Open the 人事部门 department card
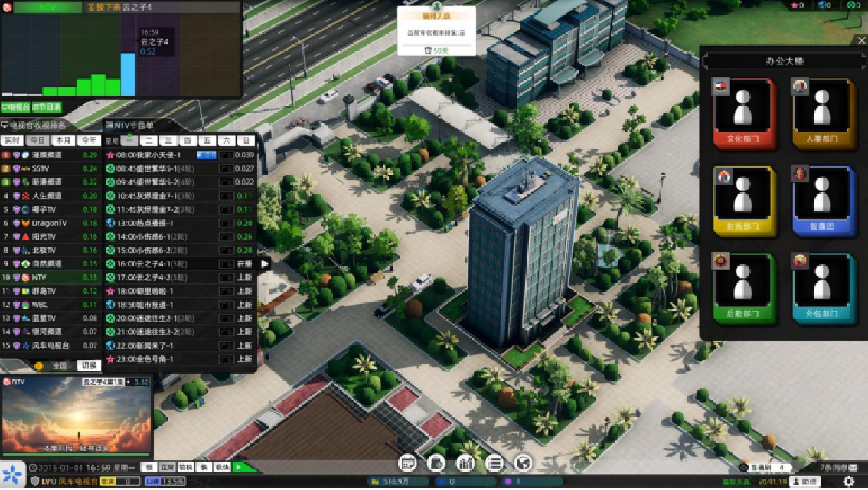Screen dimensions: 868x490 pos(823,114)
